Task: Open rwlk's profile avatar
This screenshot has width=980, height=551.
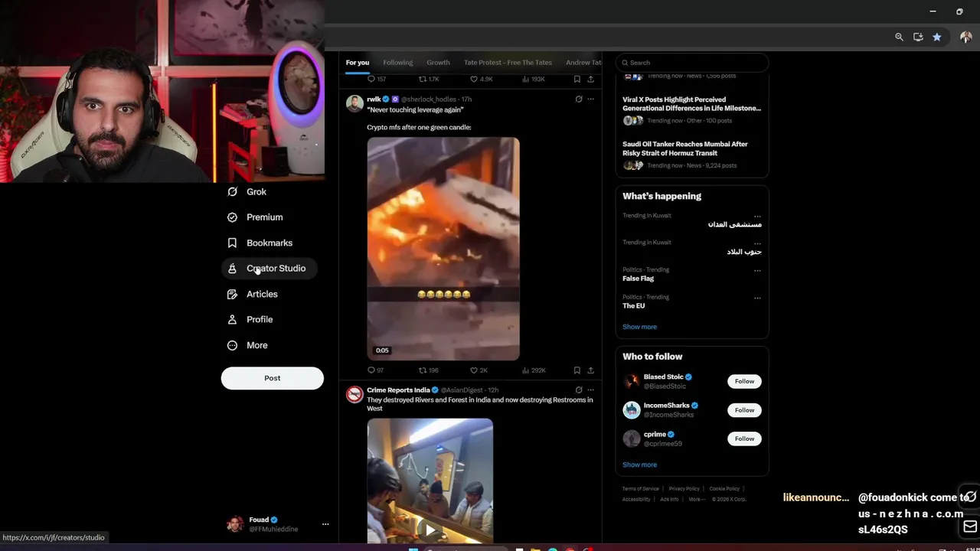Action: 354,104
